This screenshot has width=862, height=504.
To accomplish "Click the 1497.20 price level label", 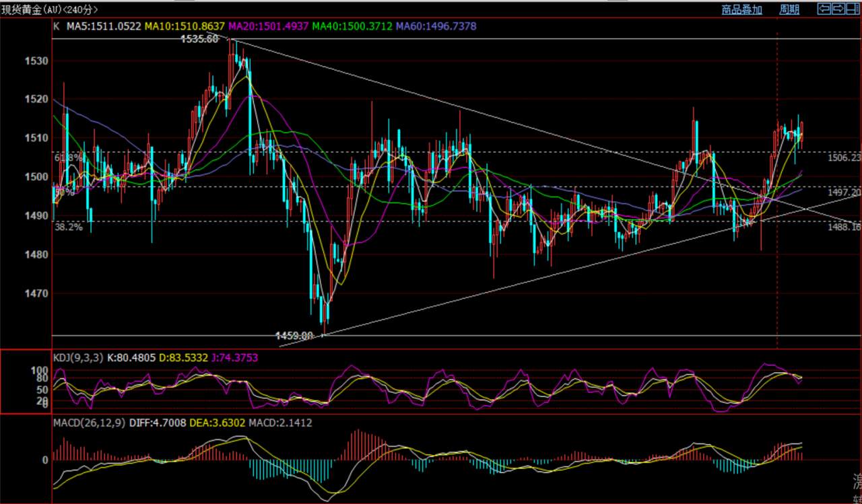I will [x=844, y=192].
